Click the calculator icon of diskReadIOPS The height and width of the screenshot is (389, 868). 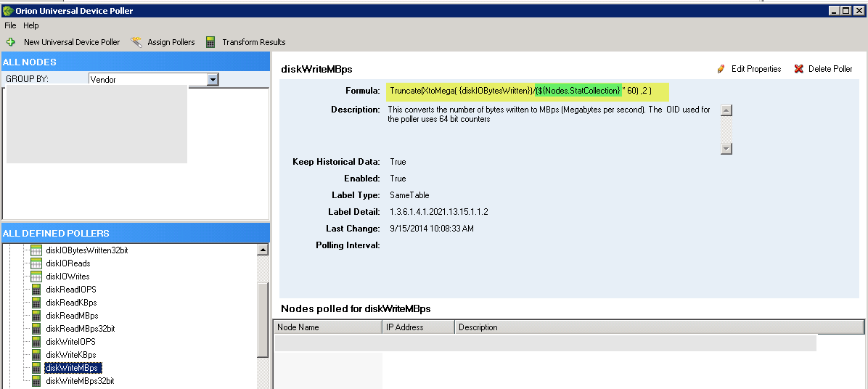36,290
